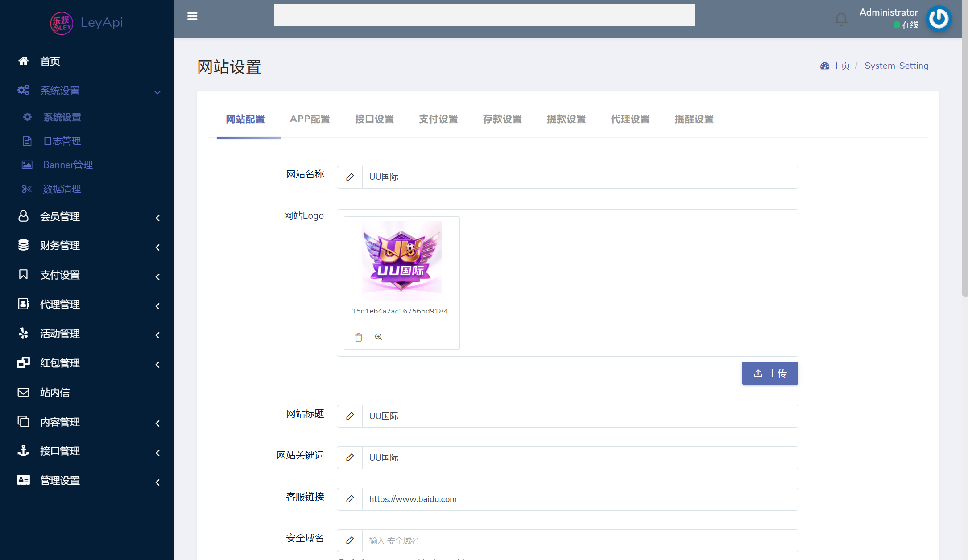The height and width of the screenshot is (560, 968).
Task: Open the 日志管理 log management section
Action: 62,141
